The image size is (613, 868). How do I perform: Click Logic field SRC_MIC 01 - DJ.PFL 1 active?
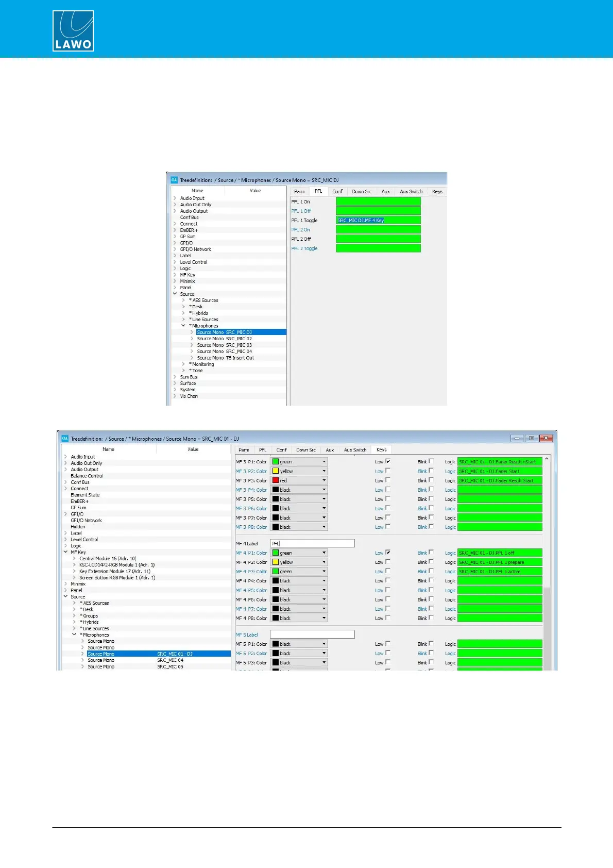click(x=500, y=572)
